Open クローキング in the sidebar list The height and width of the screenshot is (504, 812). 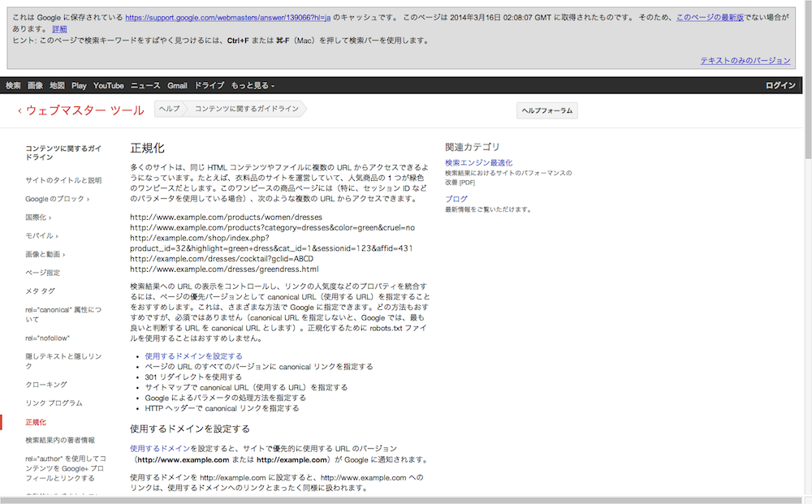click(45, 384)
